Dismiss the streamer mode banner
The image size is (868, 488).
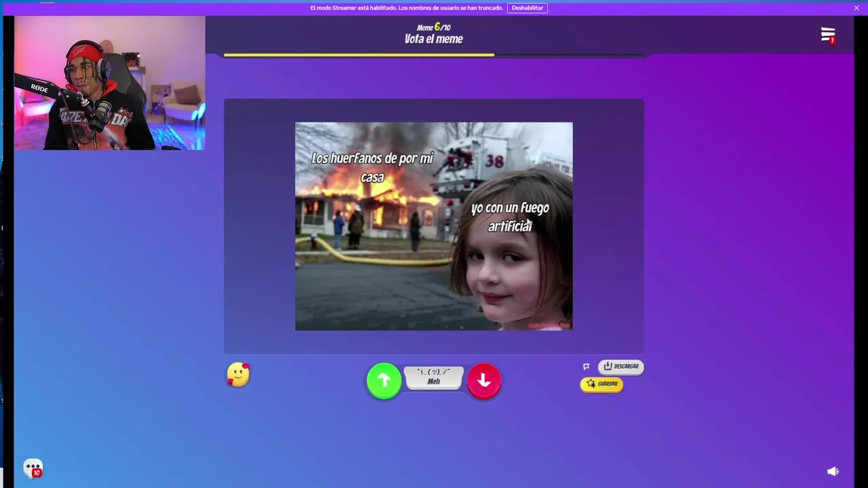pyautogui.click(x=856, y=8)
